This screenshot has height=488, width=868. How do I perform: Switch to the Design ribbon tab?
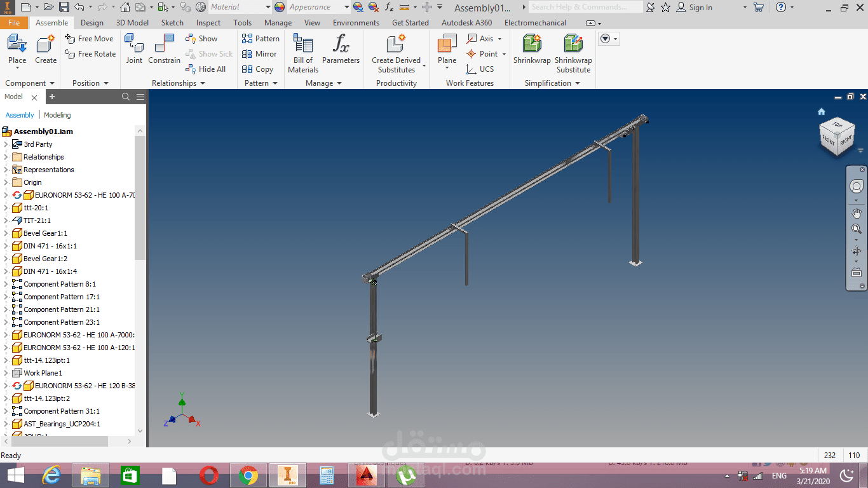[x=92, y=23]
